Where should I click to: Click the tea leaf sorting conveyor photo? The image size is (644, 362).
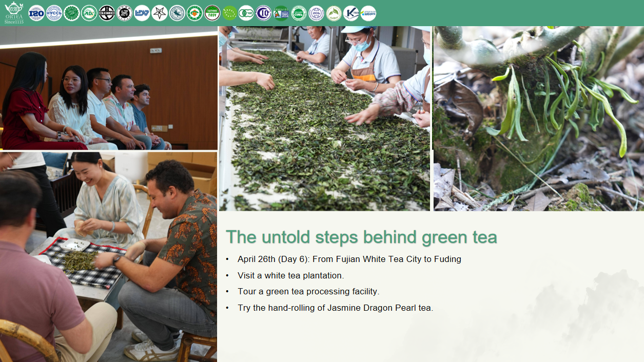pyautogui.click(x=324, y=118)
